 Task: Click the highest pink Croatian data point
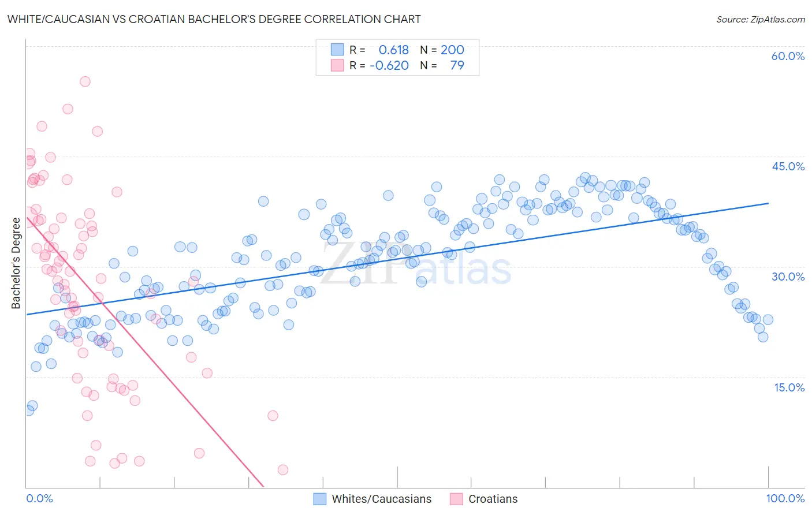pos(85,81)
